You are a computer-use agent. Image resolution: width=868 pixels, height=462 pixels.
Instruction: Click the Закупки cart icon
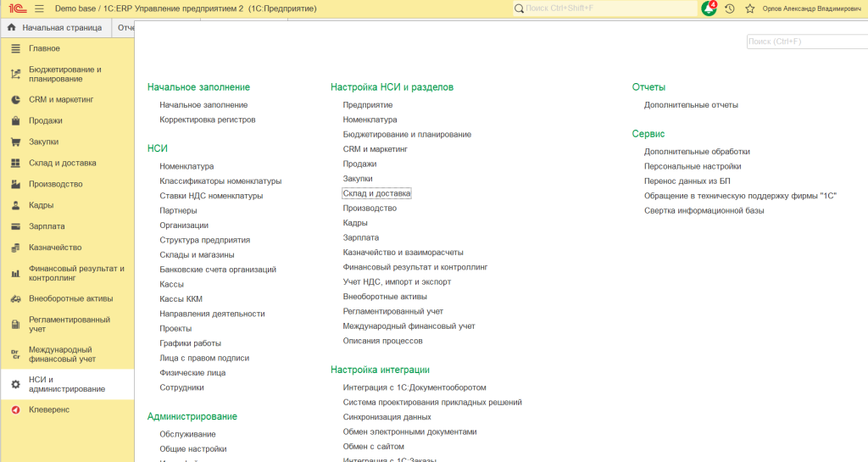(x=15, y=142)
